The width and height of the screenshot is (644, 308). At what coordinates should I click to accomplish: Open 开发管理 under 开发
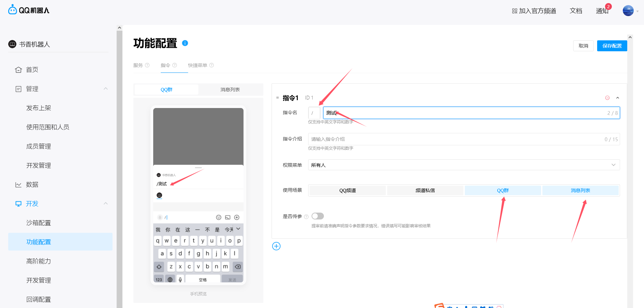(x=39, y=280)
